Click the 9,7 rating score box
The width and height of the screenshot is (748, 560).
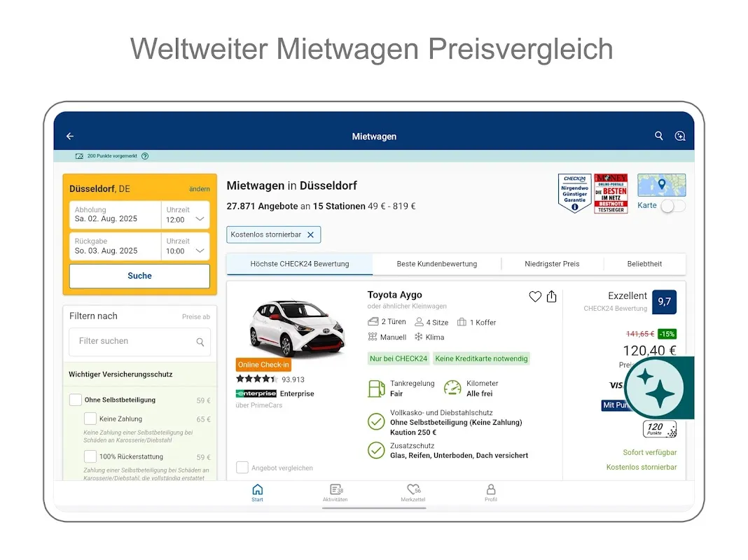point(665,302)
